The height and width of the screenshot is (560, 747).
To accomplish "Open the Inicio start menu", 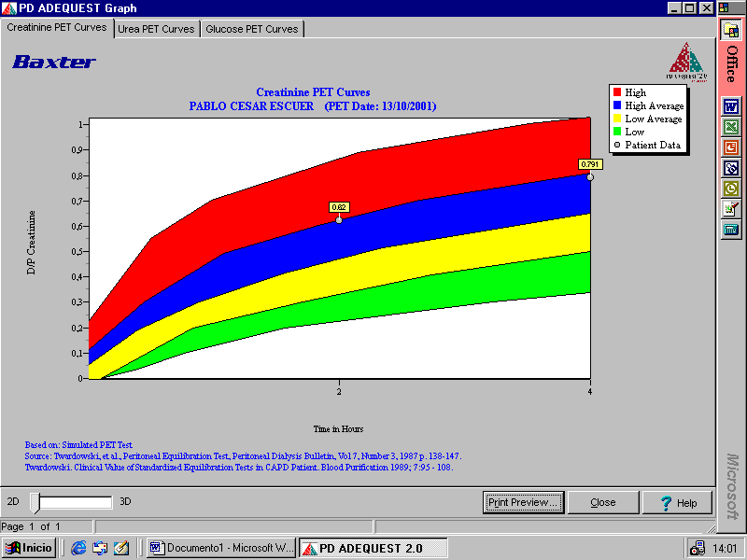I will click(29, 548).
